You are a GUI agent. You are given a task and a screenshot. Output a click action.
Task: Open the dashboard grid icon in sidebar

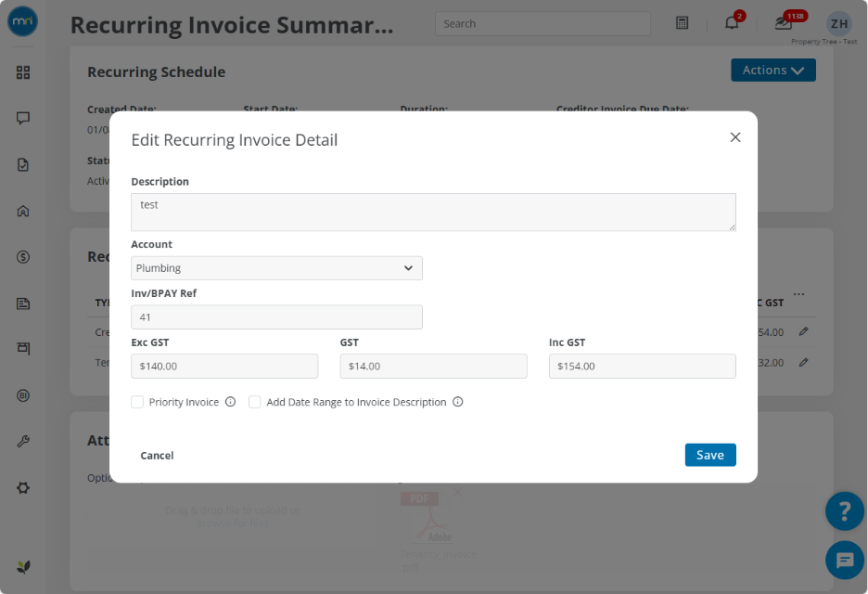22,72
